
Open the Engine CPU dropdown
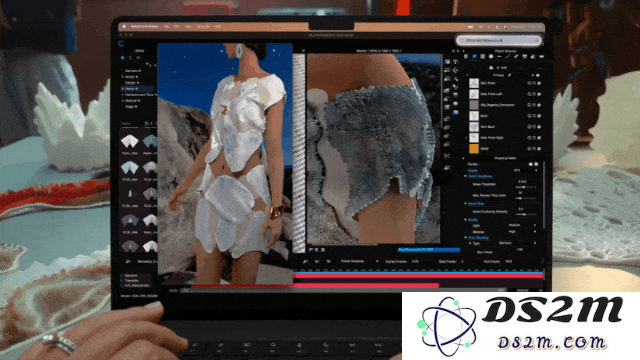pos(524,170)
